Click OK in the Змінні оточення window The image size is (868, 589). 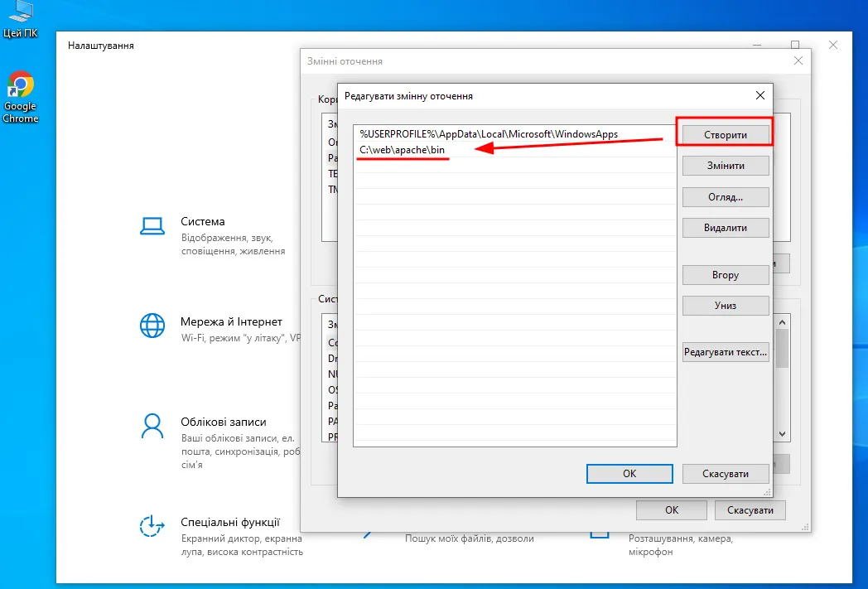coord(672,510)
